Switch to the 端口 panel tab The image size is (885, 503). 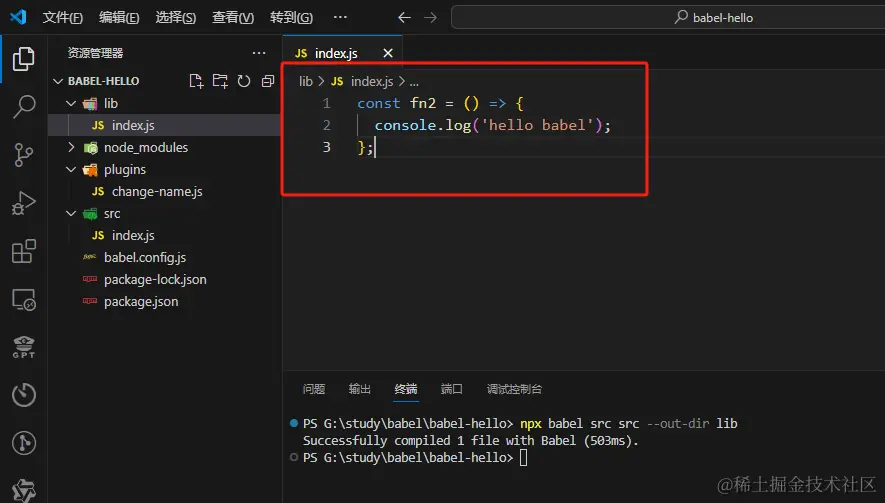pyautogui.click(x=452, y=389)
